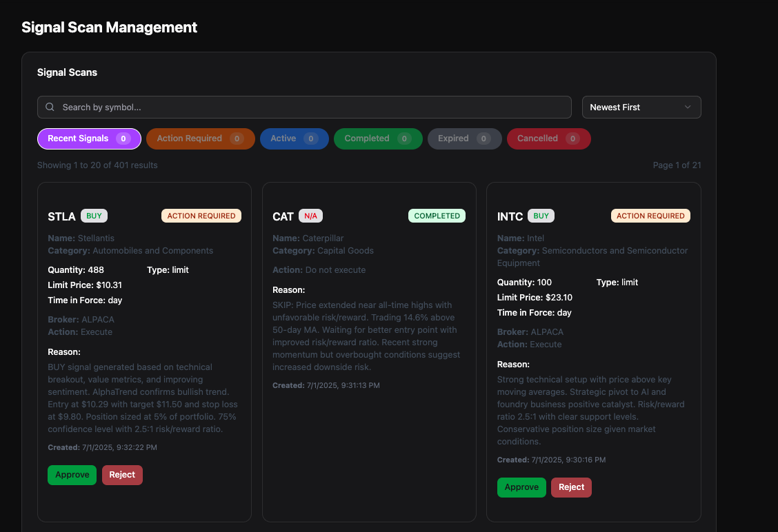Open the Newest First sort dropdown
The height and width of the screenshot is (532, 778).
641,107
